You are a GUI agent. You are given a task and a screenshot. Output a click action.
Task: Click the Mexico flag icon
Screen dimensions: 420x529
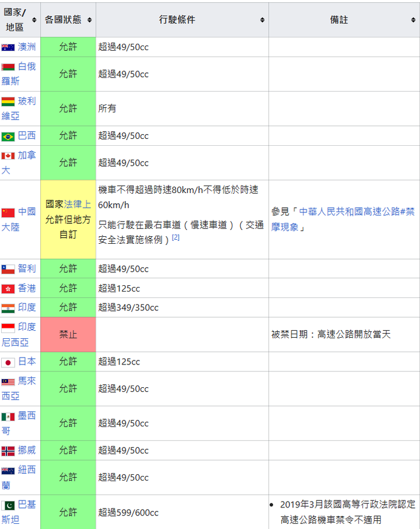tap(8, 417)
